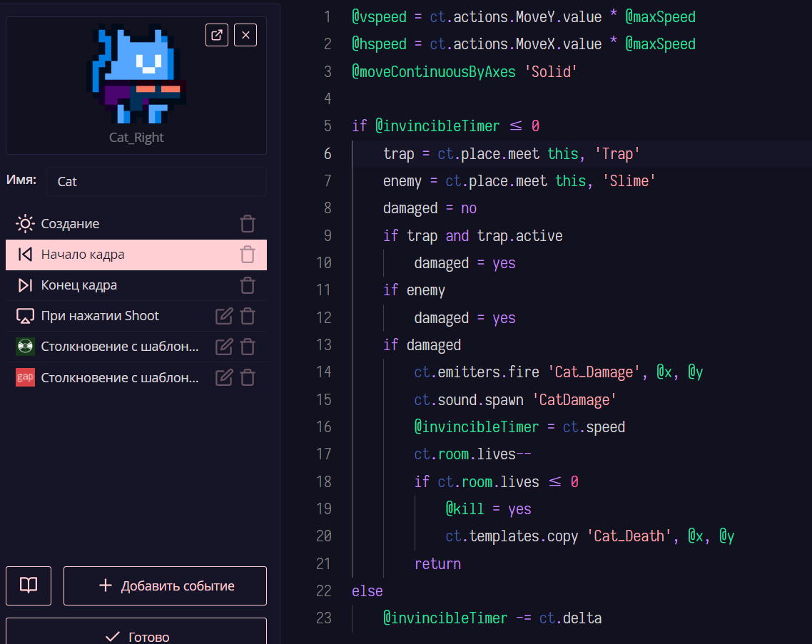This screenshot has height=644, width=812.
Task: Edit the gap collision event
Action: pyautogui.click(x=223, y=377)
